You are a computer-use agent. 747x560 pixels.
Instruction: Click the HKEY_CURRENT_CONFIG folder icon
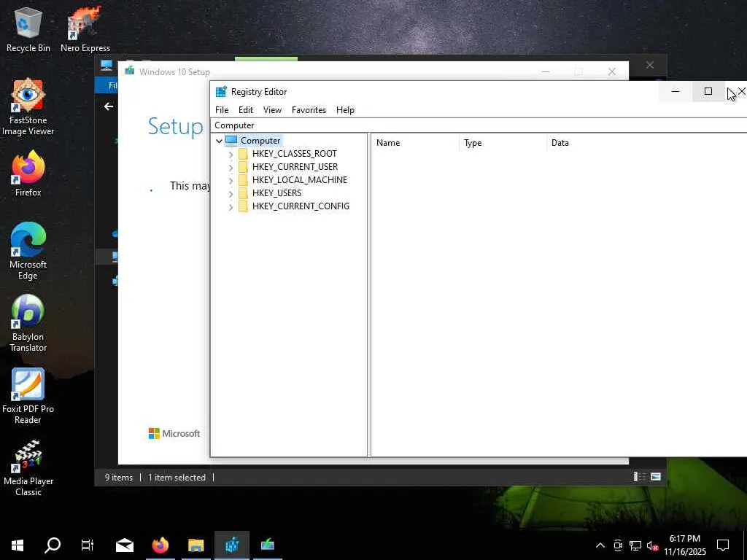[243, 206]
